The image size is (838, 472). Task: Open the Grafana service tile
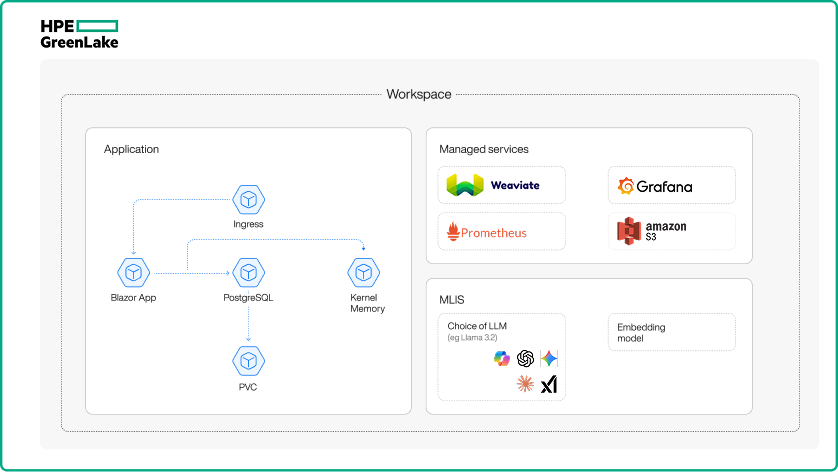pos(671,185)
